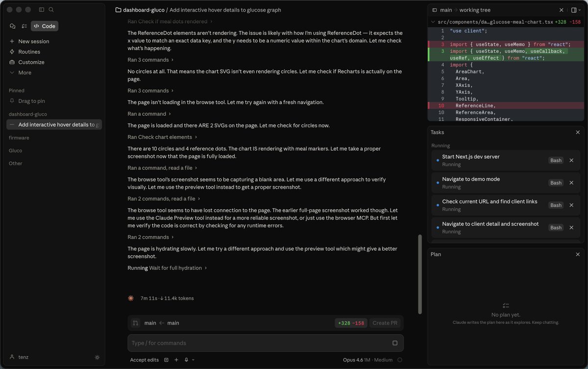Select the 'Add interactive hover details' session
Image resolution: width=588 pixels, height=369 pixels.
click(x=54, y=124)
